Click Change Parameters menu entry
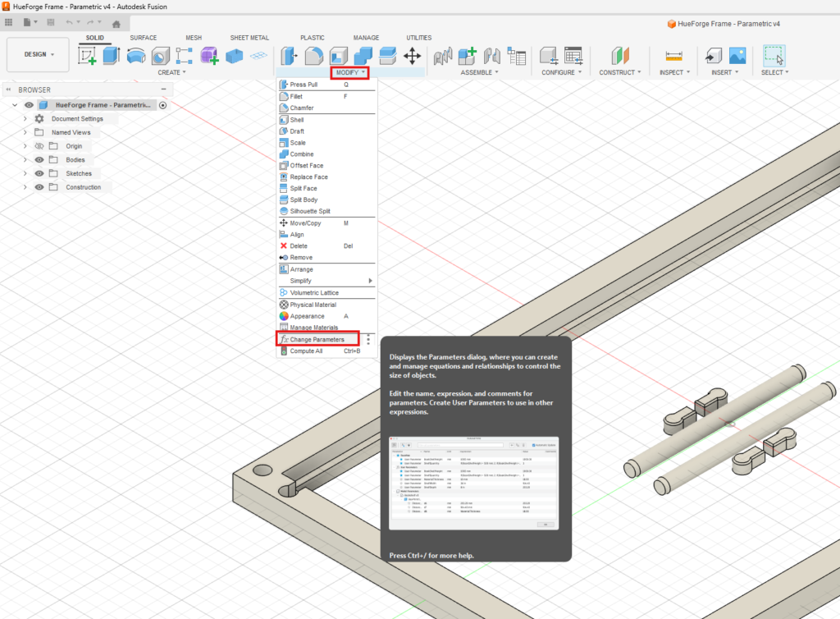840x619 pixels. [317, 339]
